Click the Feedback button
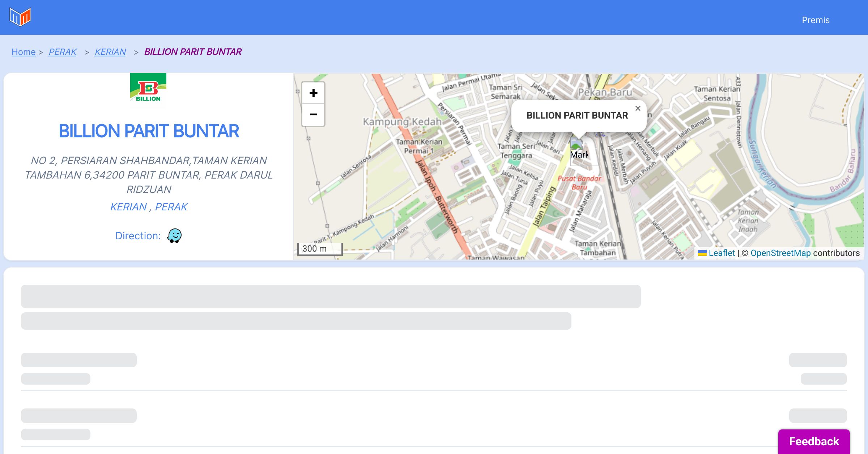The height and width of the screenshot is (454, 868). [x=814, y=441]
